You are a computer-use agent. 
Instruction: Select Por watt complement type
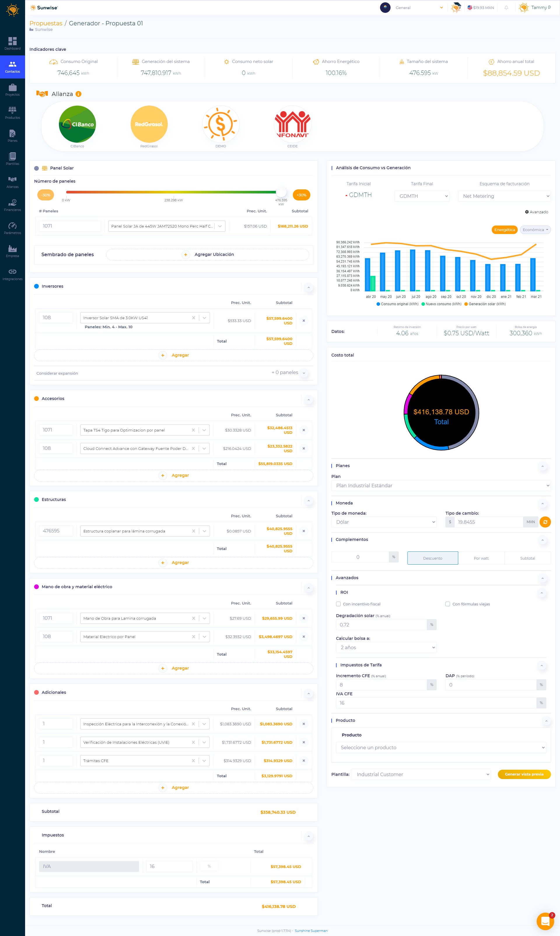tap(481, 558)
